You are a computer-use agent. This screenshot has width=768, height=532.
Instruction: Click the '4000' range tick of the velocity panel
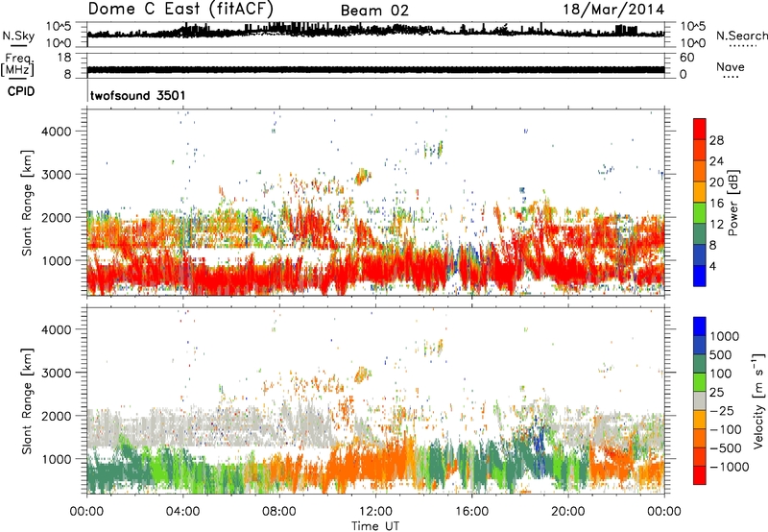click(57, 329)
